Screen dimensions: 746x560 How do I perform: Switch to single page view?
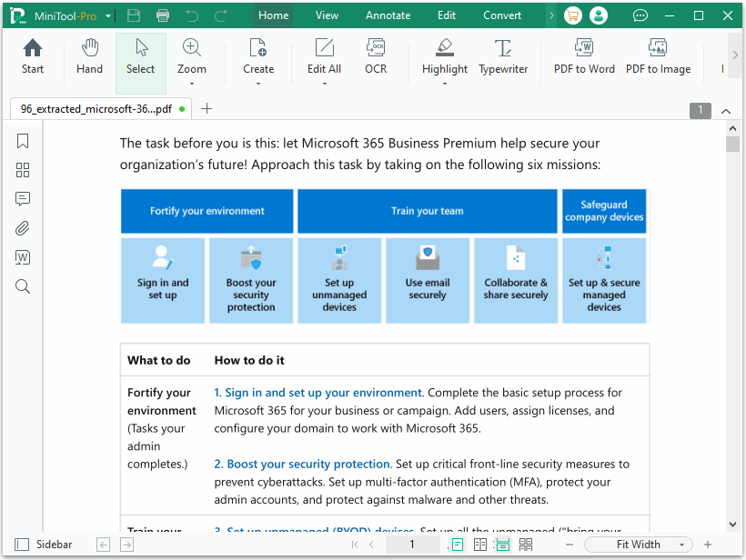click(458, 545)
